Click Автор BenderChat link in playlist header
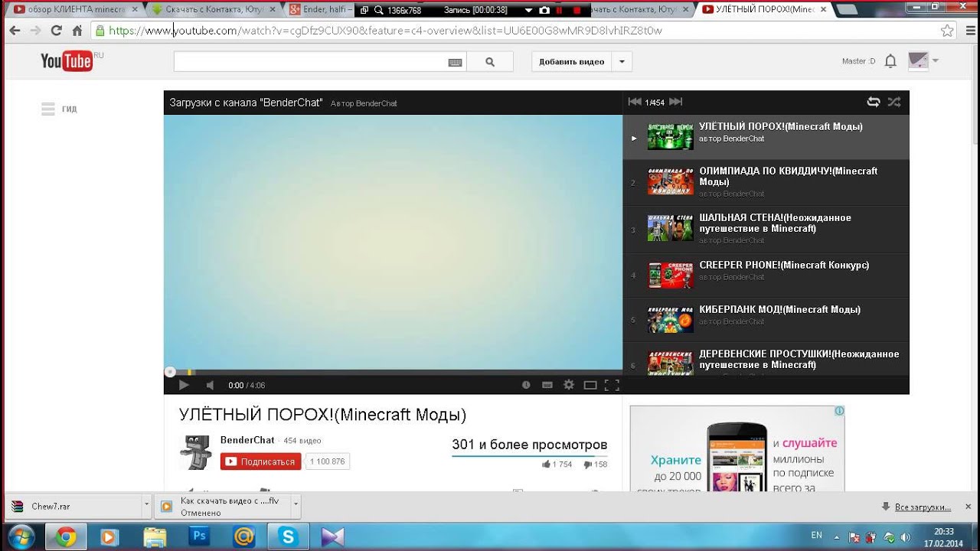 pyautogui.click(x=364, y=103)
